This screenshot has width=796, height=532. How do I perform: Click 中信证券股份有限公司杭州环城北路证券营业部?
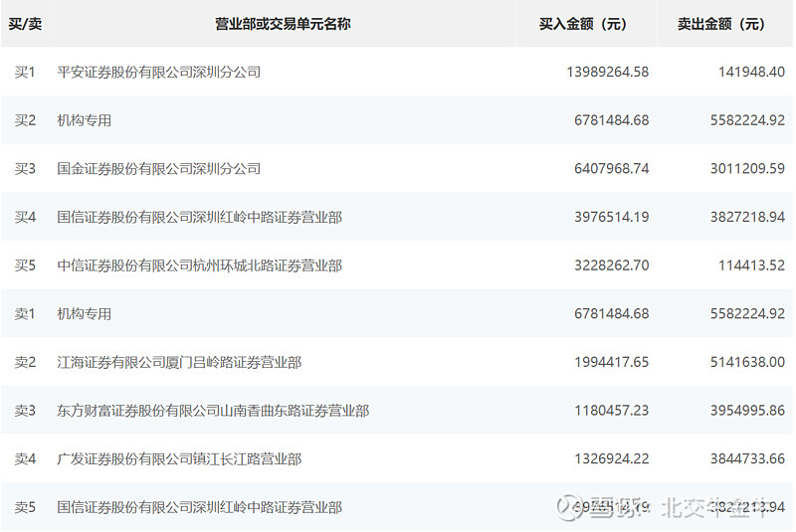200,266
